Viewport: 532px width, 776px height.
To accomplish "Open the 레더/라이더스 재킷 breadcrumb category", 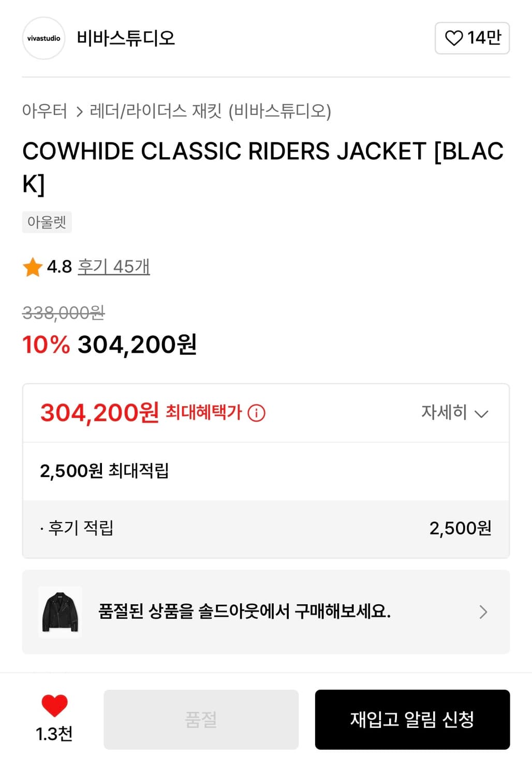I will (210, 111).
